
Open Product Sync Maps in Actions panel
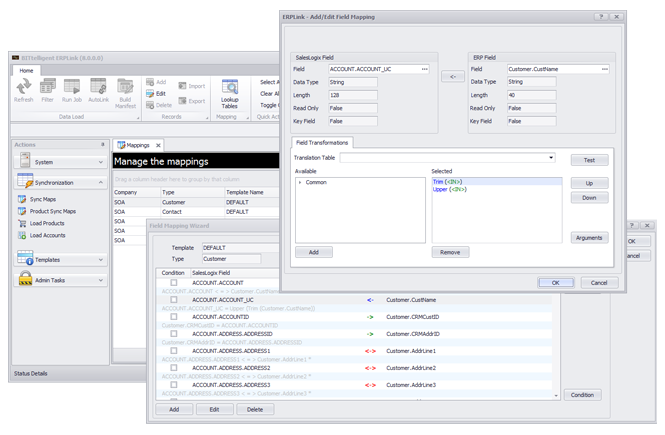click(47, 211)
